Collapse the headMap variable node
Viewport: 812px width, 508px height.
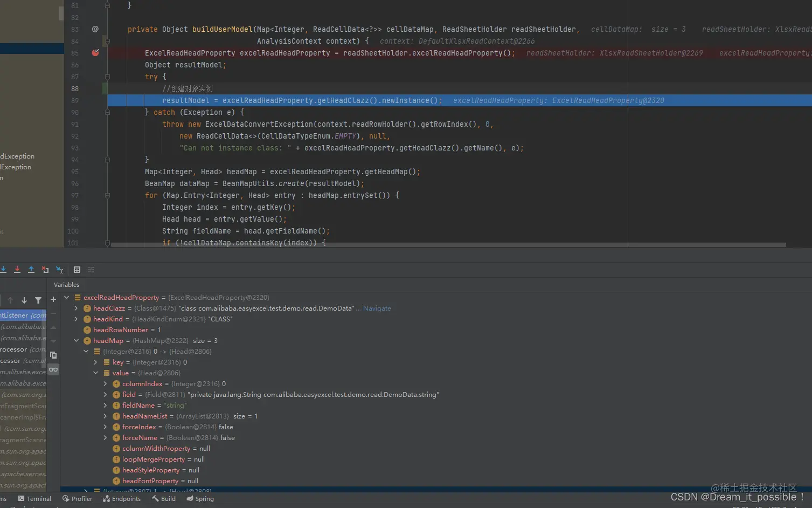77,341
